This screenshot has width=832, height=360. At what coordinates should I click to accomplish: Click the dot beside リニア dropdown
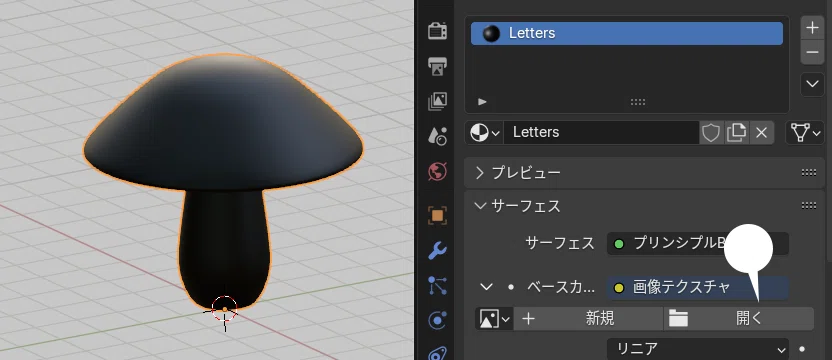[802, 349]
